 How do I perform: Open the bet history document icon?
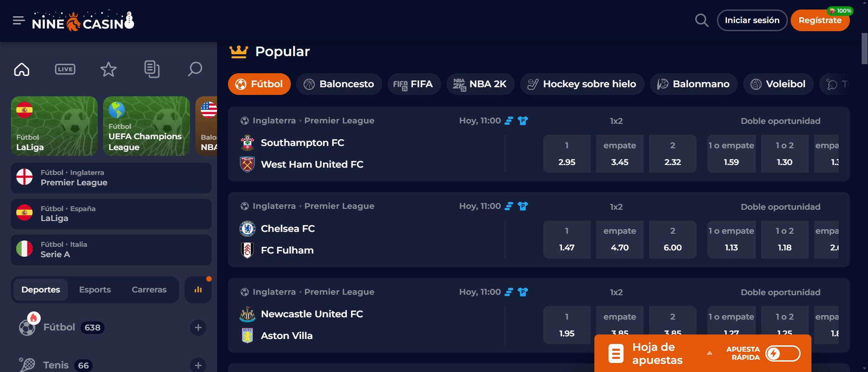tap(152, 69)
